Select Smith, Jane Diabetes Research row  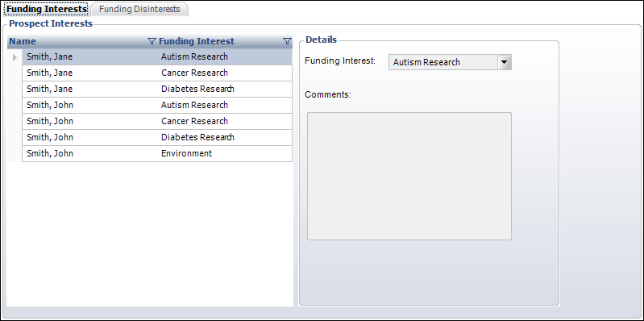point(157,90)
